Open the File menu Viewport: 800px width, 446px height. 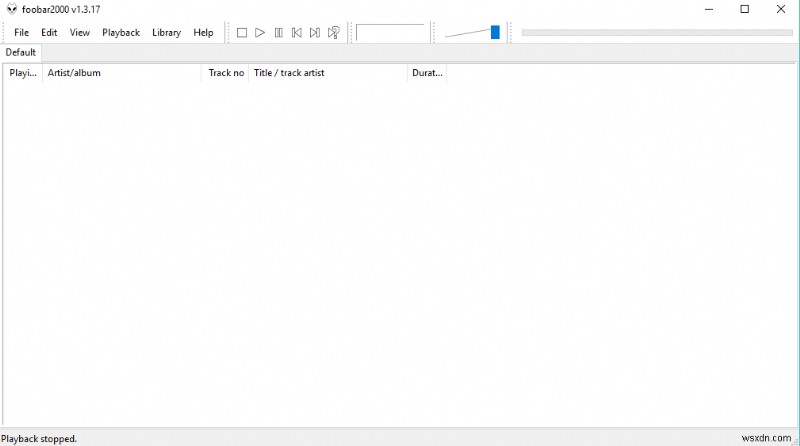tap(21, 33)
